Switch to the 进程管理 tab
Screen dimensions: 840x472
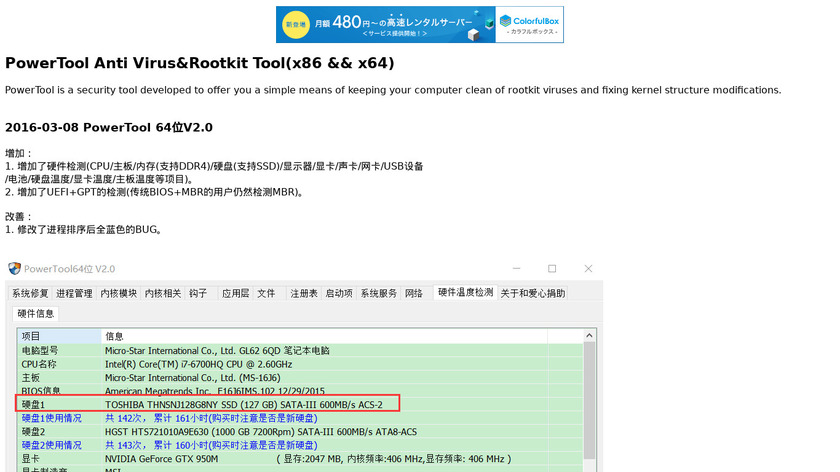pos(74,294)
